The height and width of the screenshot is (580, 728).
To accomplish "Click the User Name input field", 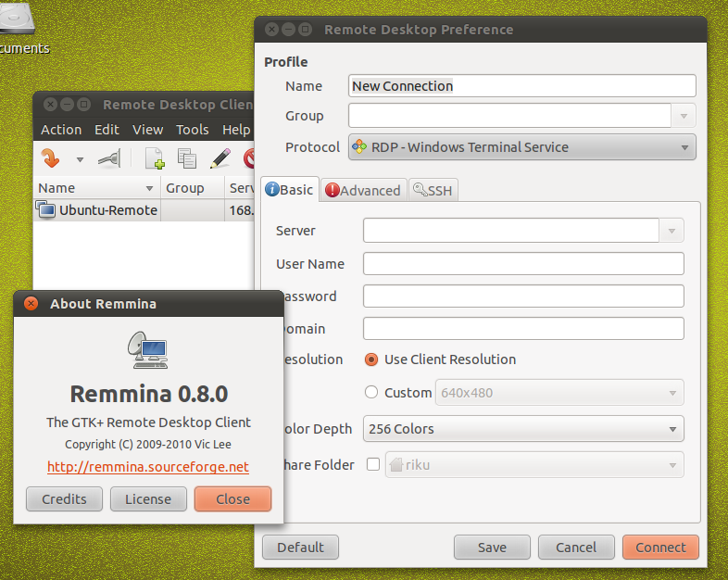I will click(523, 264).
